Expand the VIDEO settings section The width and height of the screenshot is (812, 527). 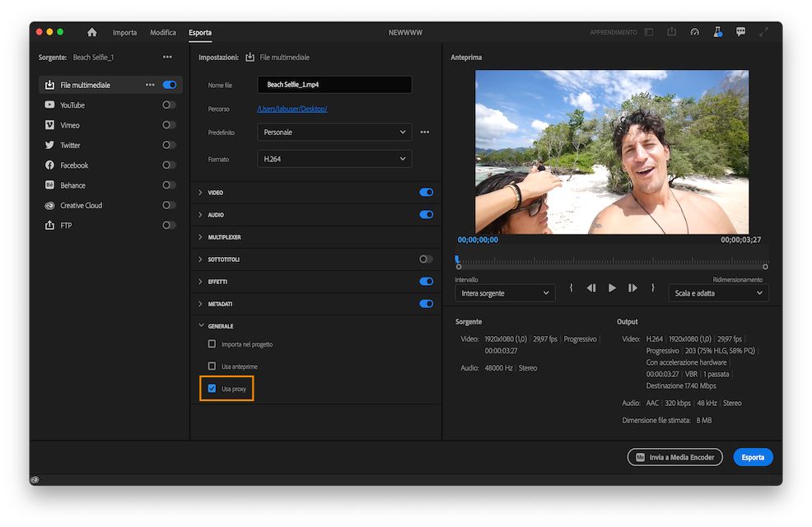216,193
